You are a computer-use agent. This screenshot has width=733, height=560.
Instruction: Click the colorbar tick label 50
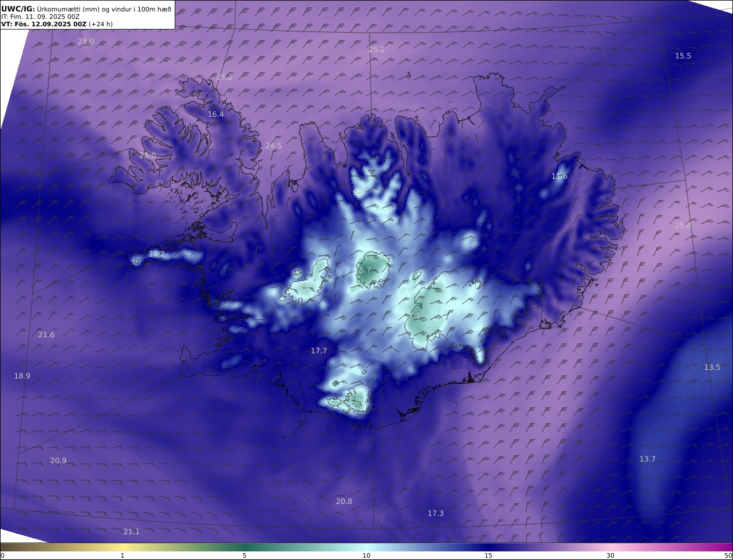[x=728, y=555]
